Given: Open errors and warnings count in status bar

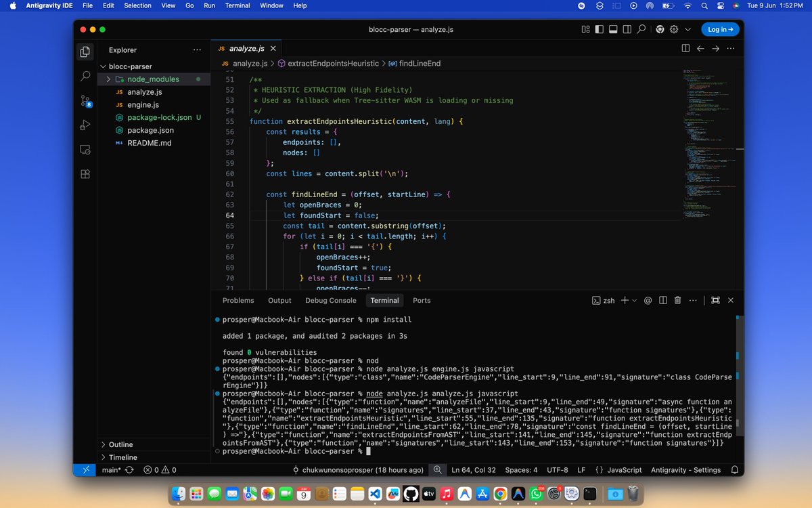Looking at the screenshot, I should point(160,470).
